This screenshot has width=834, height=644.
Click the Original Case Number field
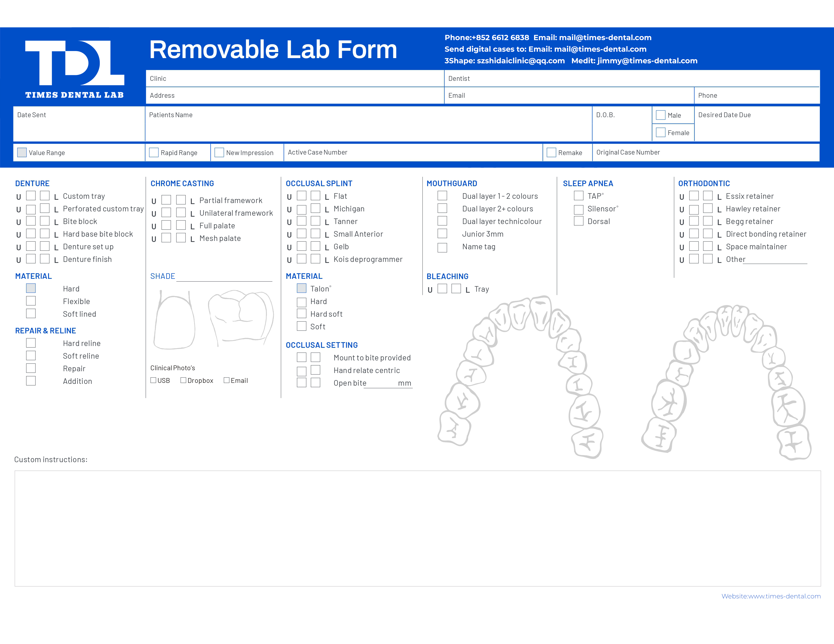pyautogui.click(x=706, y=152)
